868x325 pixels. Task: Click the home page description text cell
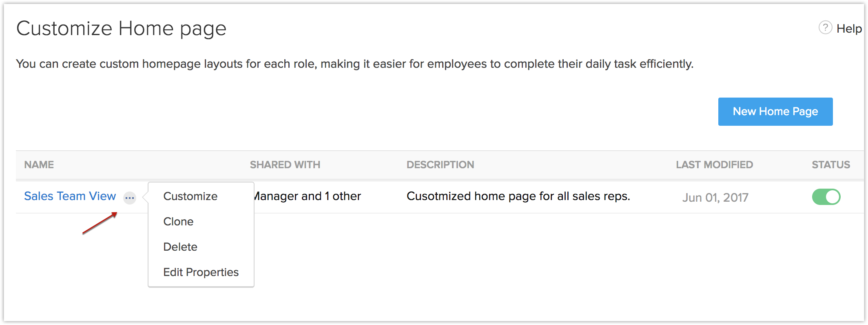518,196
